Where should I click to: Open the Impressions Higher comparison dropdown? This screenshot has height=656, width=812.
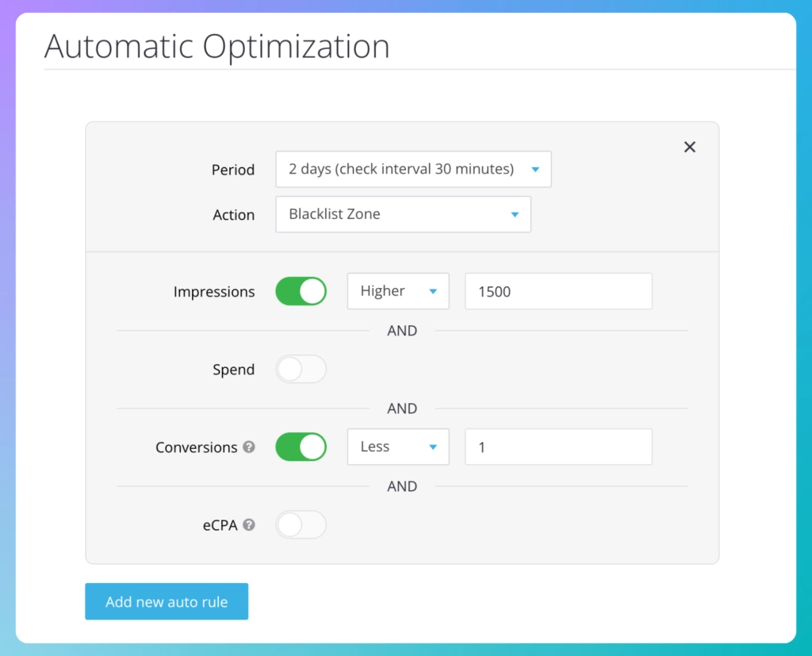(x=398, y=291)
